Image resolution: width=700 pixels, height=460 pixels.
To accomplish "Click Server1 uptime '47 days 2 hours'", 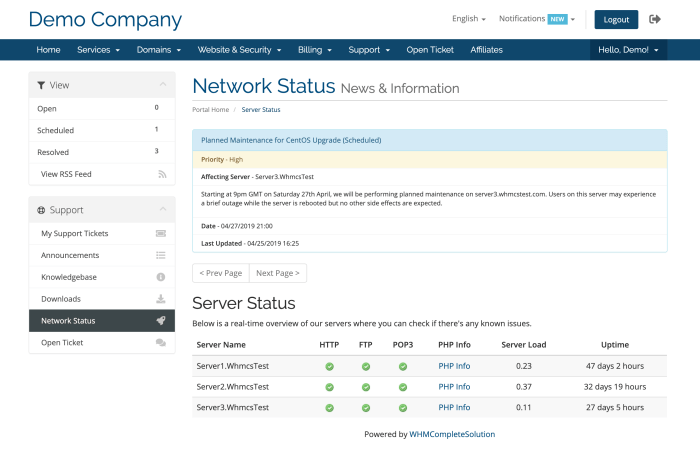I will point(615,366).
